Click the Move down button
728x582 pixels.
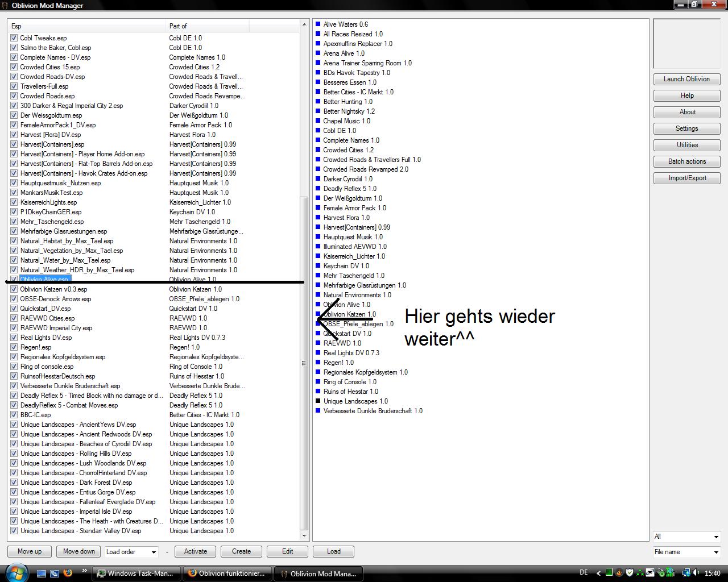point(79,551)
